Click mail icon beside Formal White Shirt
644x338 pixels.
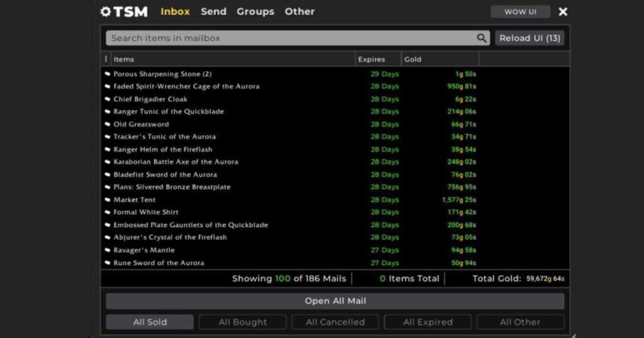click(x=108, y=212)
